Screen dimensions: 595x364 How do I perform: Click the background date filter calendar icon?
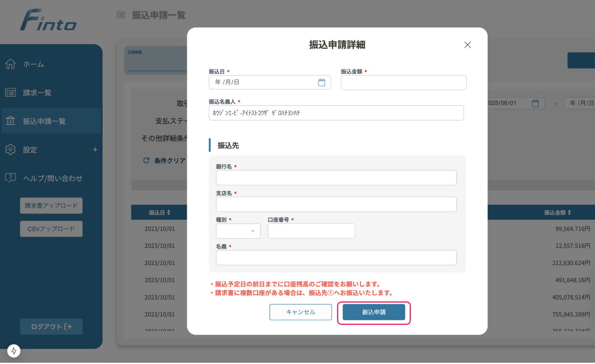point(535,103)
